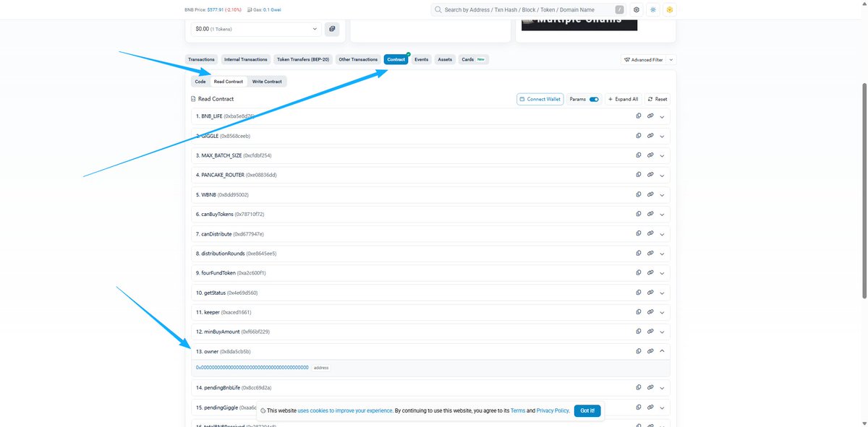Click the BNB chain logo icon
868x427 pixels.
click(x=670, y=10)
